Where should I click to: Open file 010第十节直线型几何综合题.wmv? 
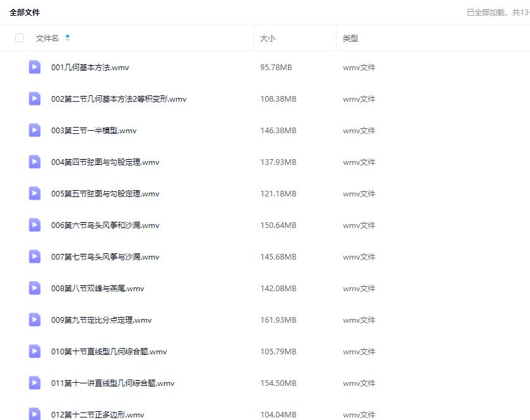click(109, 352)
